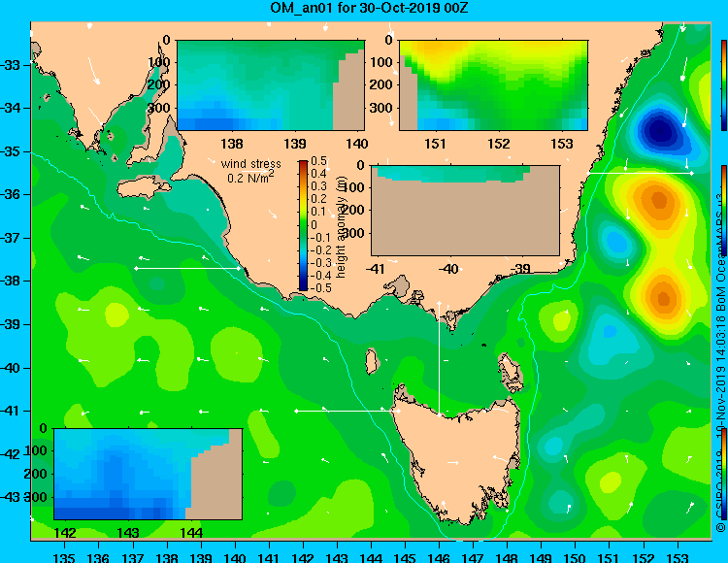Click the dark blue cold eddy near 152.5E, -34.5
Viewport: 728px width, 563px height.
pyautogui.click(x=659, y=131)
